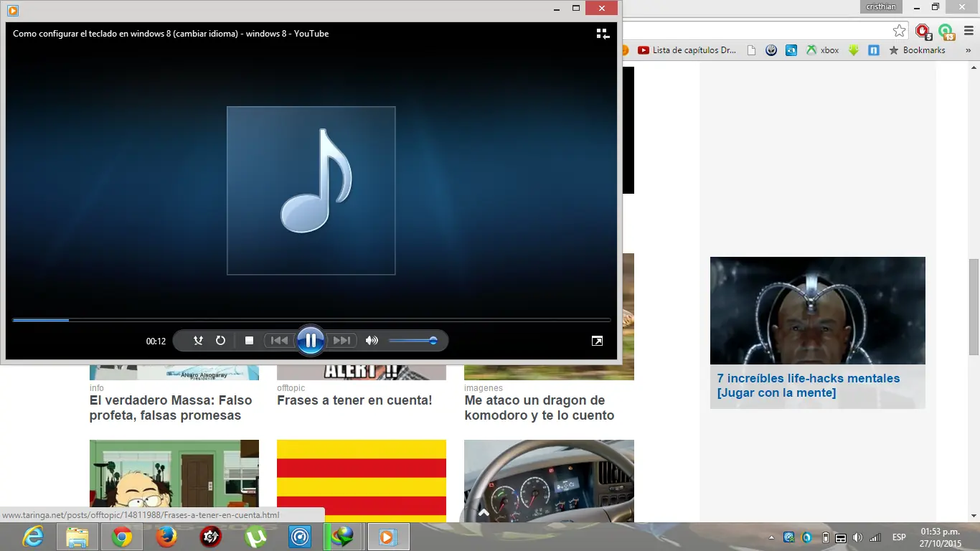Switch to Windows Media Player taskbar button
This screenshot has width=980, height=551.
tap(388, 537)
